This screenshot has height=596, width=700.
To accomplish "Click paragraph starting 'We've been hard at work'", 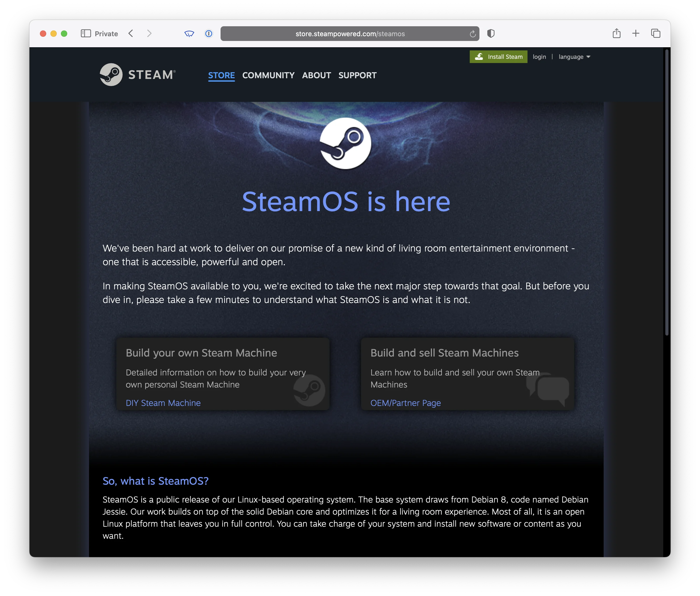I will point(338,255).
